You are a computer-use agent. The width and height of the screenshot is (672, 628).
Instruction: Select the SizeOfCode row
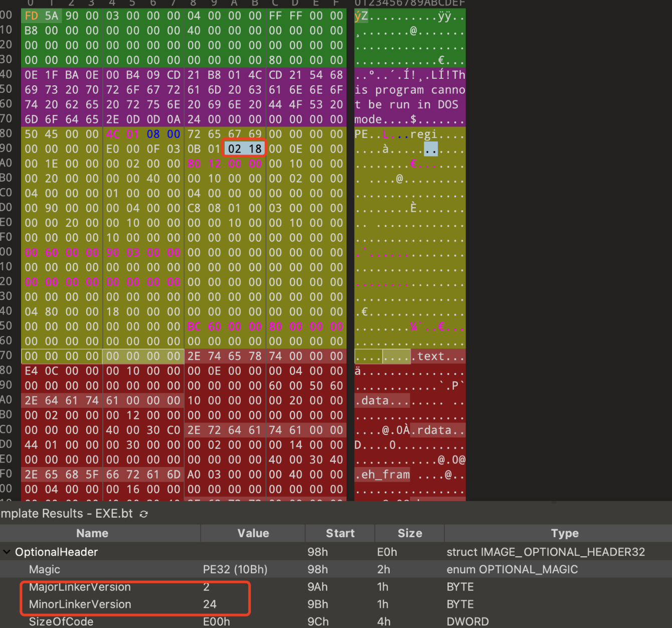tap(61, 621)
